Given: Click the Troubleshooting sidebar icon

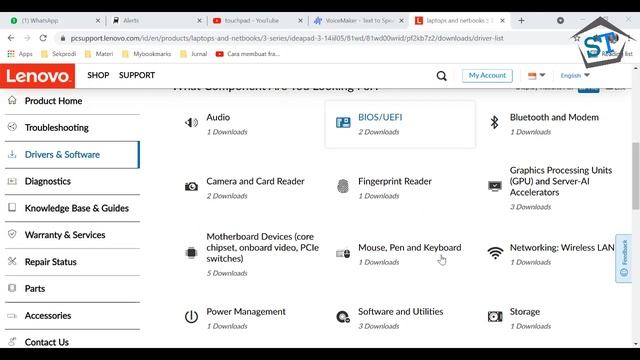Looking at the screenshot, I should point(12,127).
